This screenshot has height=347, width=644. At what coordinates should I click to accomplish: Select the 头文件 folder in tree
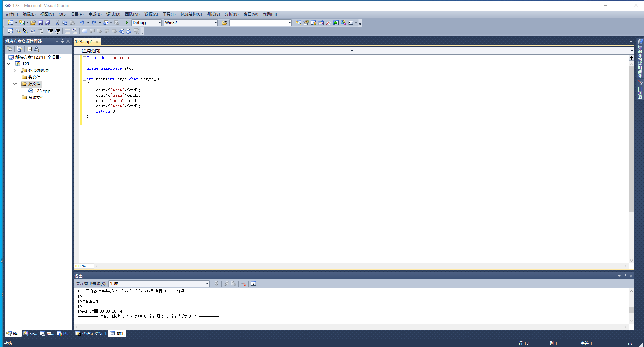31,77
